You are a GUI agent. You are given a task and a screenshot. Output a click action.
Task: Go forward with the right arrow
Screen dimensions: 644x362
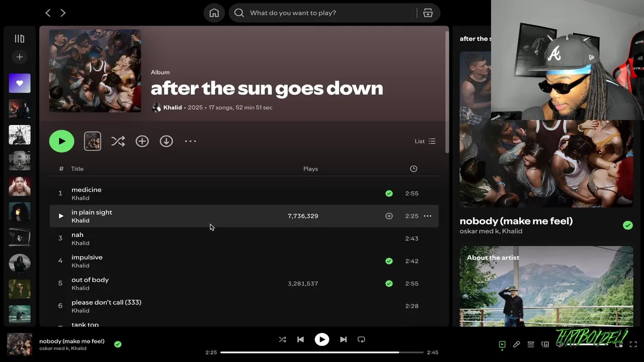coord(63,13)
